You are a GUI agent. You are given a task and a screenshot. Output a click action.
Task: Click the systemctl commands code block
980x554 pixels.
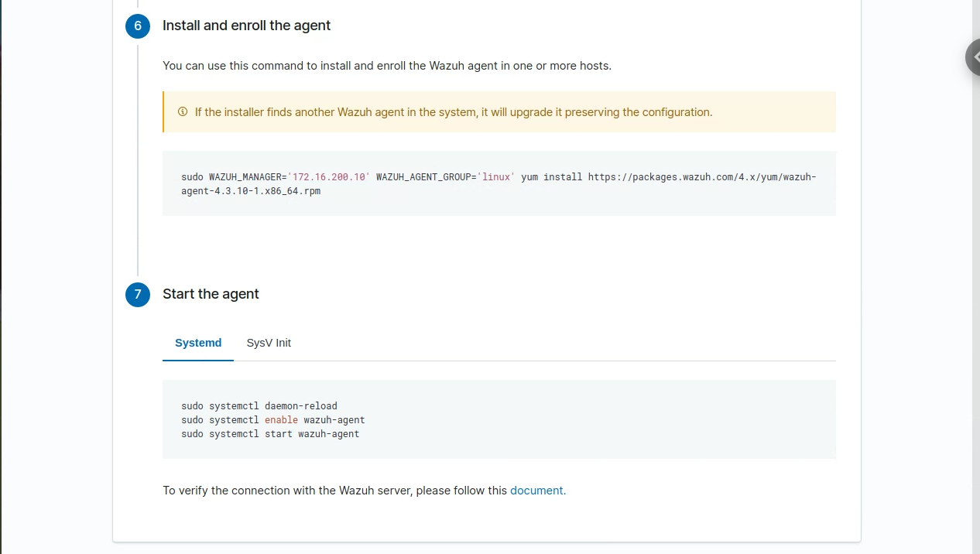click(499, 419)
